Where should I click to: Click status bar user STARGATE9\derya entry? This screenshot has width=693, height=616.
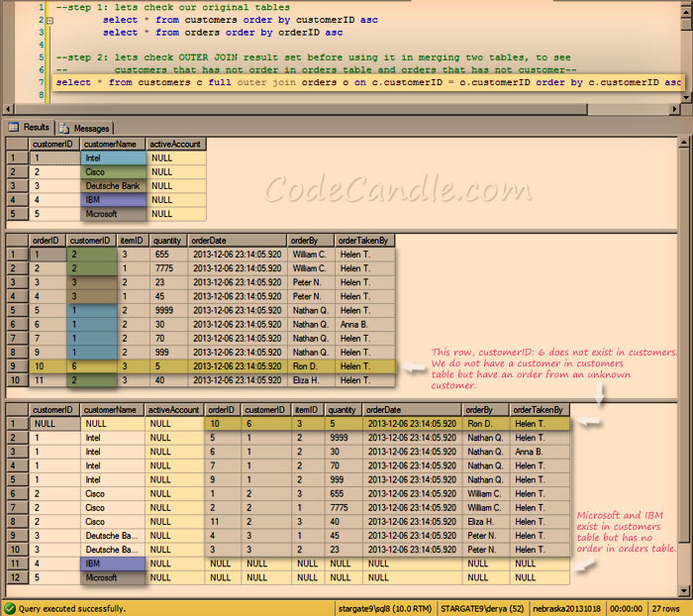[482, 609]
